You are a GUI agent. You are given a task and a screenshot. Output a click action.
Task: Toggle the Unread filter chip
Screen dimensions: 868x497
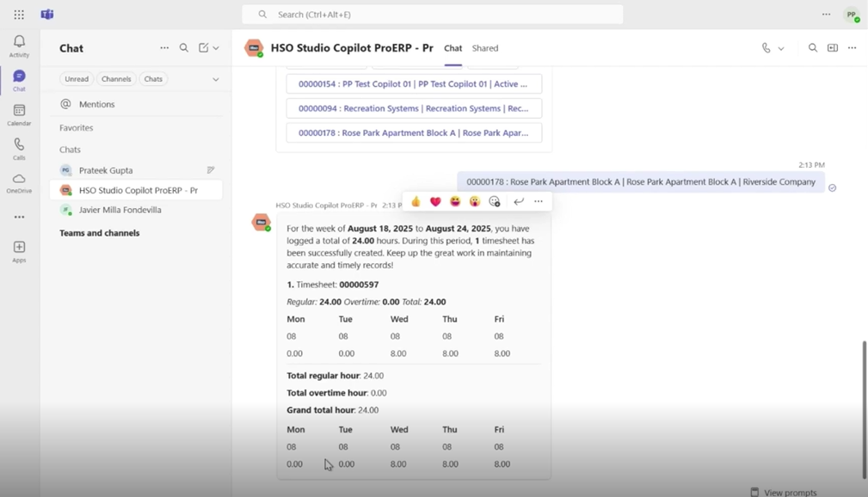point(77,79)
